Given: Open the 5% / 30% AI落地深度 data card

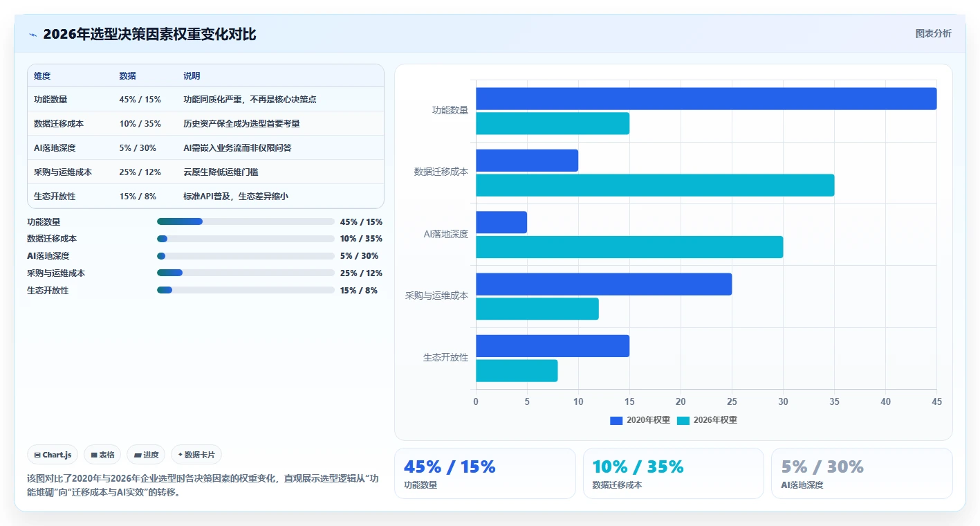Looking at the screenshot, I should point(862,473).
